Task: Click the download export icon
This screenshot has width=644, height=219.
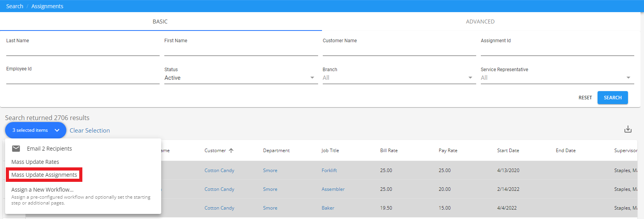Action: (x=628, y=129)
